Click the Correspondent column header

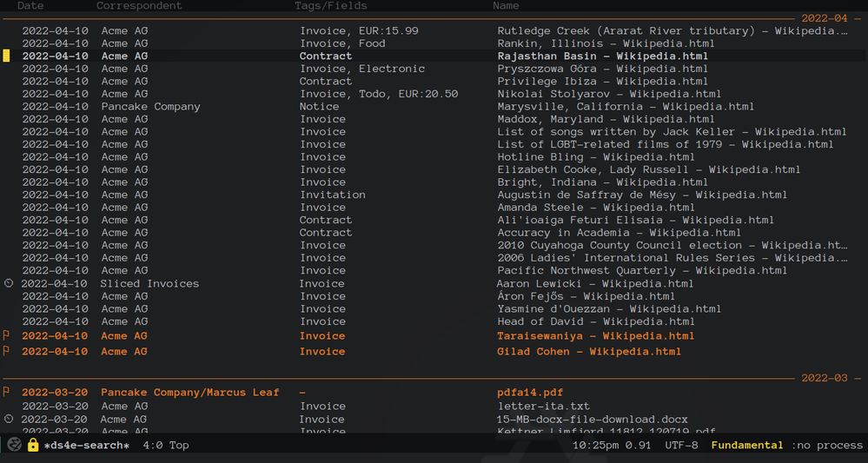pyautogui.click(x=139, y=6)
